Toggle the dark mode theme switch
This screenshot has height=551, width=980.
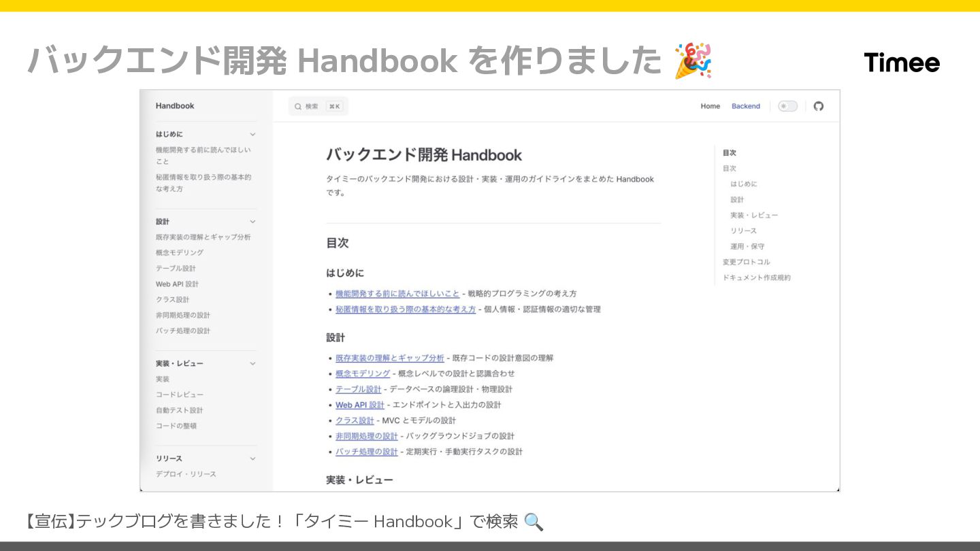coord(787,106)
